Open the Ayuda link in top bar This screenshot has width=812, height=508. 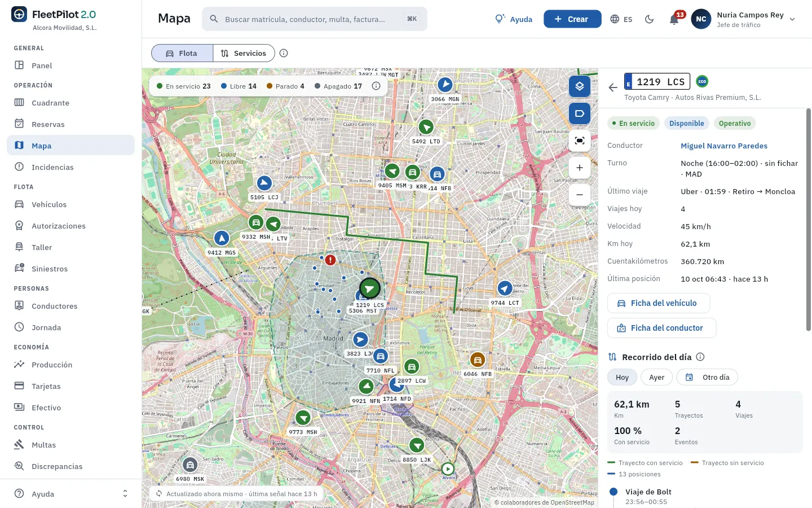514,19
